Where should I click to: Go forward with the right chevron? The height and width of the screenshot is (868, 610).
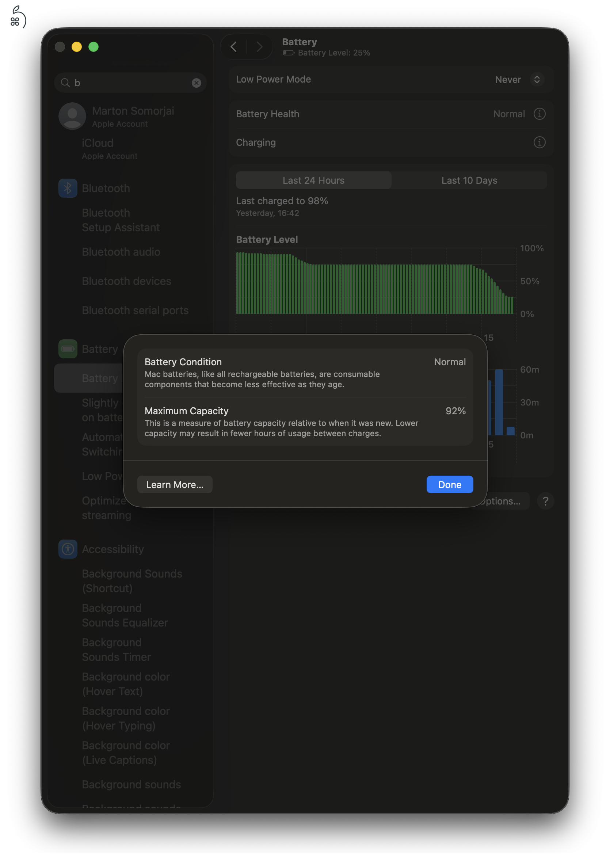click(x=259, y=47)
